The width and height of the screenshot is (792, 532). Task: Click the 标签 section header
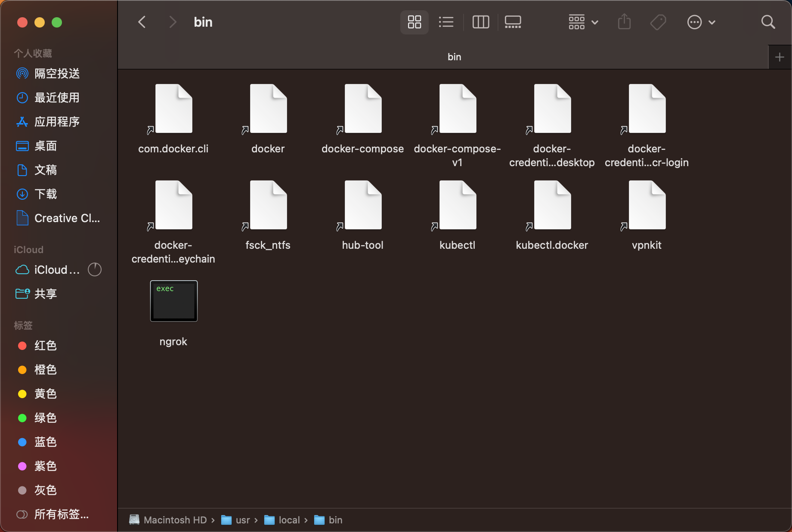point(23,325)
